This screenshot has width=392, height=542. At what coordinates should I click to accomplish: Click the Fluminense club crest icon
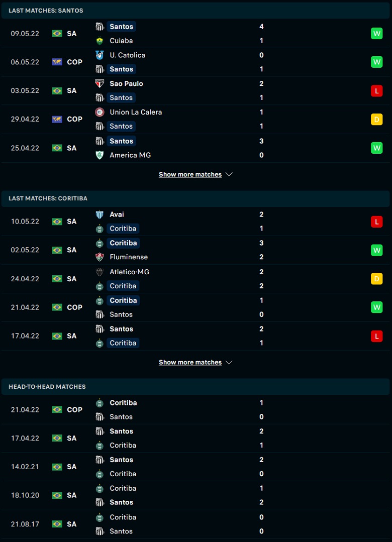(100, 257)
